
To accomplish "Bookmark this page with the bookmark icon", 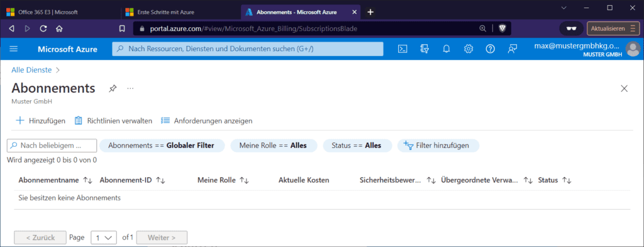I will tap(122, 29).
